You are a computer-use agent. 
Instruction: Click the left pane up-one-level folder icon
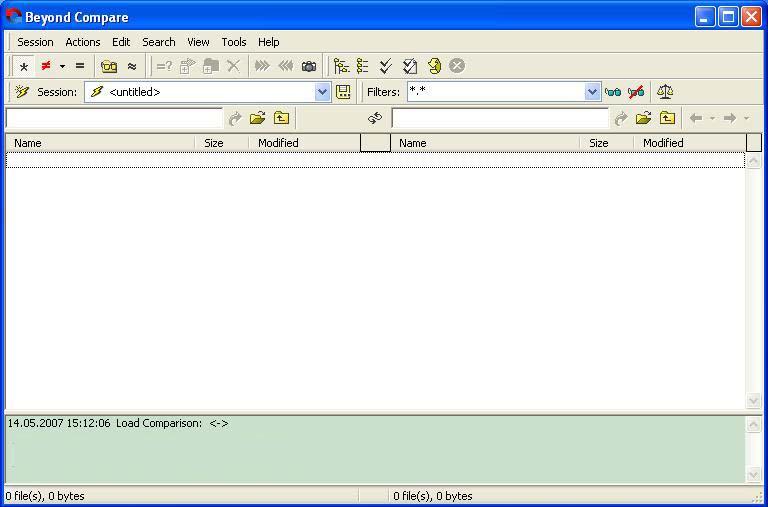pyautogui.click(x=281, y=118)
